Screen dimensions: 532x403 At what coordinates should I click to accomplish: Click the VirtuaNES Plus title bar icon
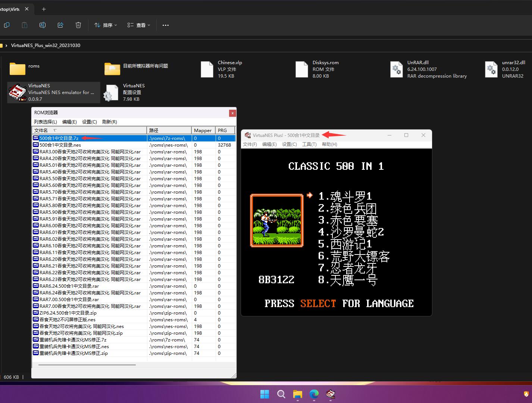click(248, 135)
